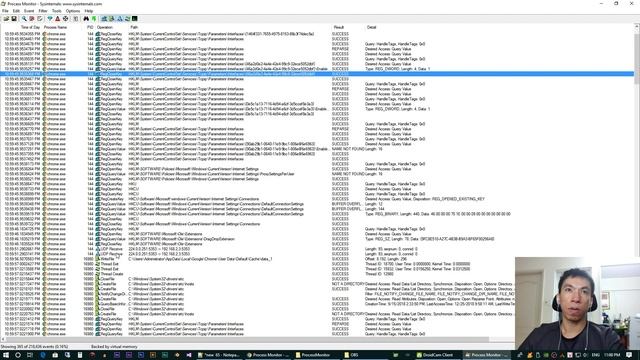The height and width of the screenshot is (360, 640).
Task: Open the Windows Start menu
Action: point(6,355)
